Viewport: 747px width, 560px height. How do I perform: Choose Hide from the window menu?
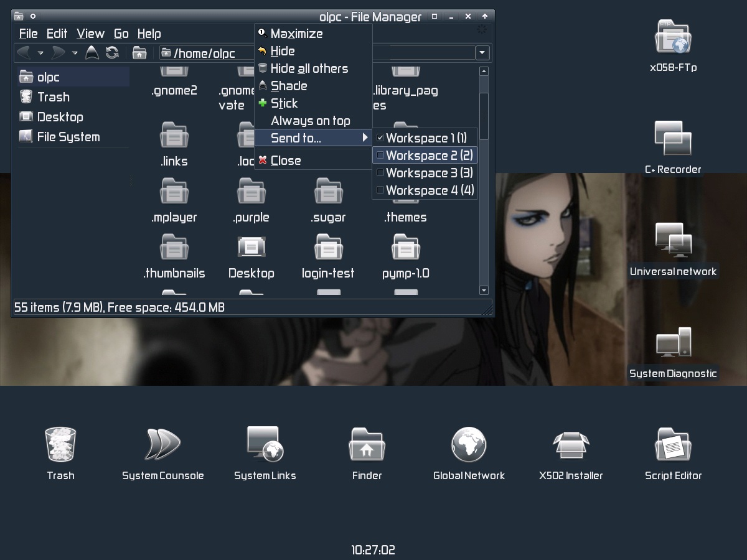coord(314,51)
